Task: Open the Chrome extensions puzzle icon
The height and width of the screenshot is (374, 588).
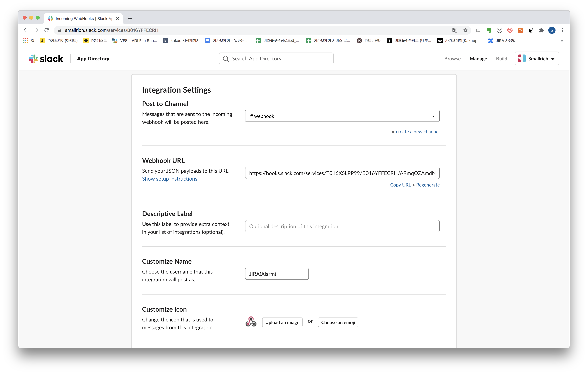Action: (x=541, y=30)
